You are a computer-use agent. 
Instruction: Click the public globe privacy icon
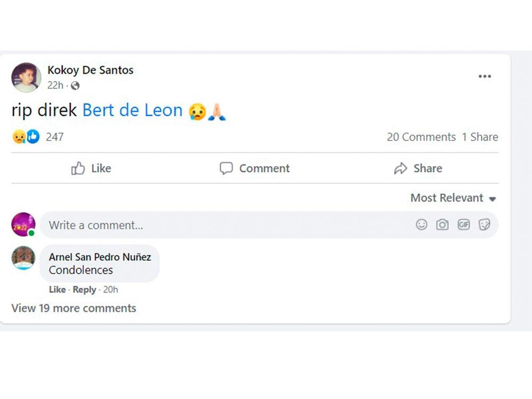click(75, 86)
